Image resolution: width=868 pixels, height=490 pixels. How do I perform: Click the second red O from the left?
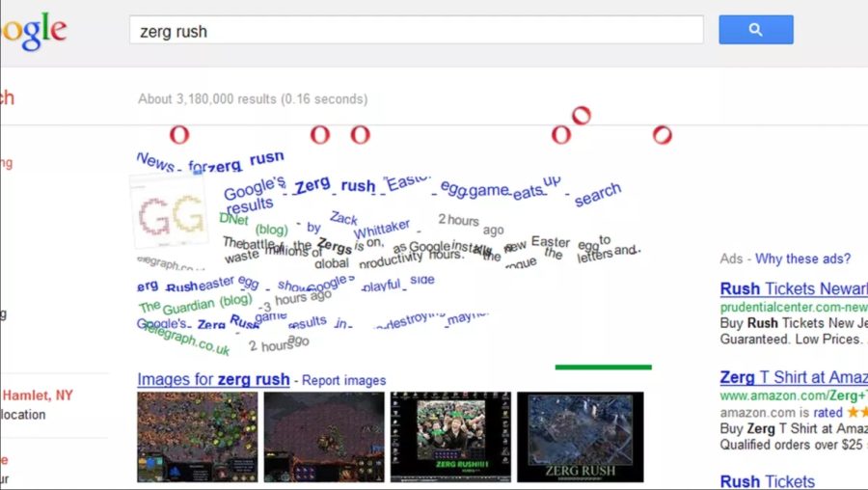coord(320,135)
